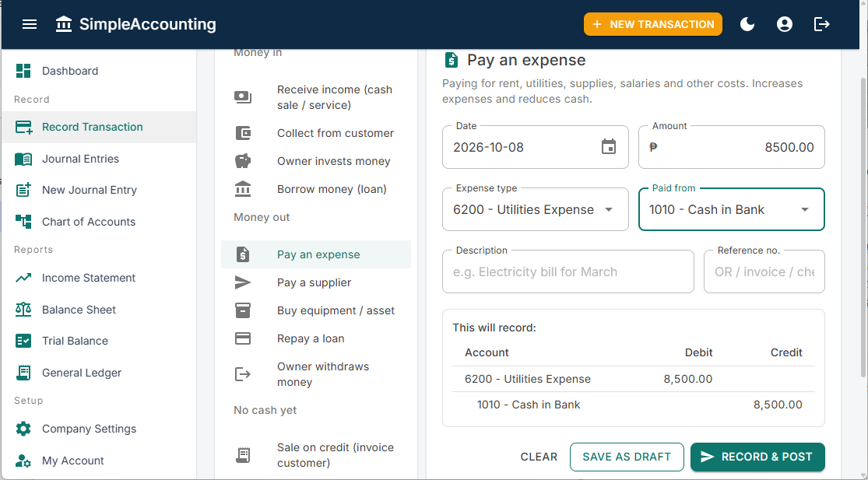Select Collect from customer transaction type
The image size is (868, 480).
(x=316, y=133)
